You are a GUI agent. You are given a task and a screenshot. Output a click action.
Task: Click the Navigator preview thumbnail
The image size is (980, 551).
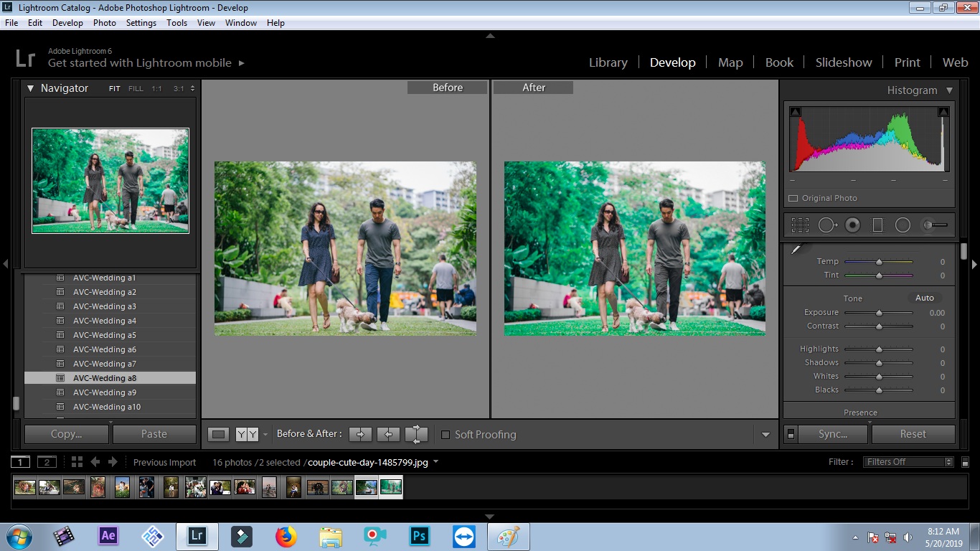tap(110, 181)
